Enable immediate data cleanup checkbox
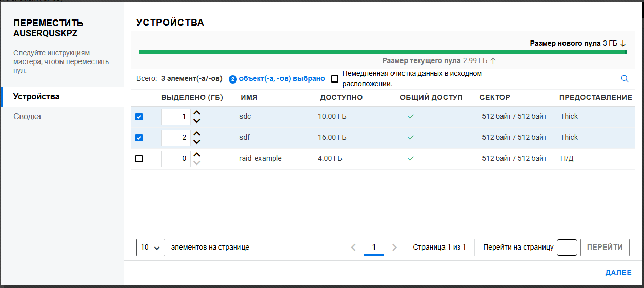 [335, 79]
